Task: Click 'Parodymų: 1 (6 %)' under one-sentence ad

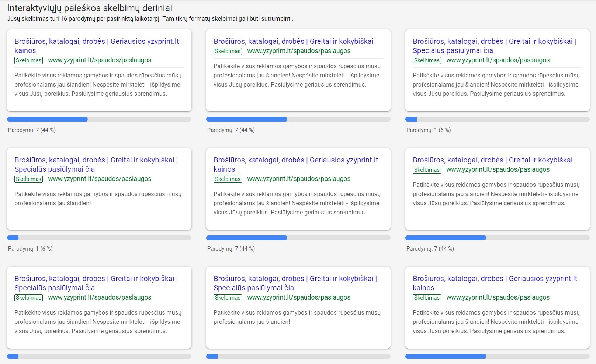Action: [x=30, y=249]
